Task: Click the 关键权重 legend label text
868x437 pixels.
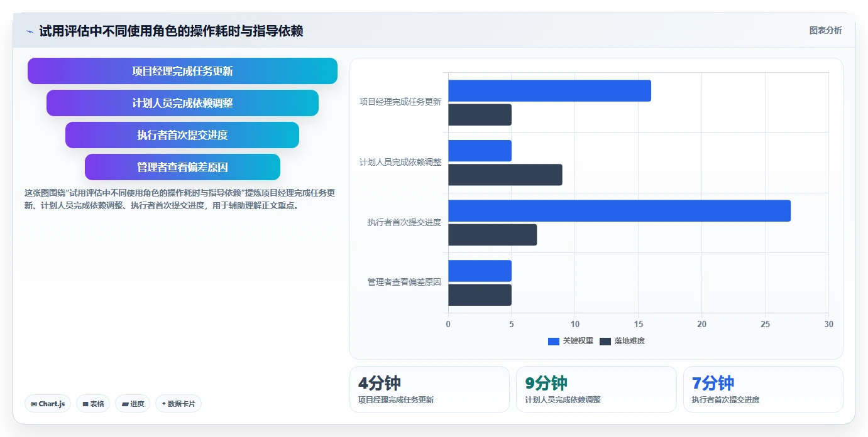Action: pos(578,341)
